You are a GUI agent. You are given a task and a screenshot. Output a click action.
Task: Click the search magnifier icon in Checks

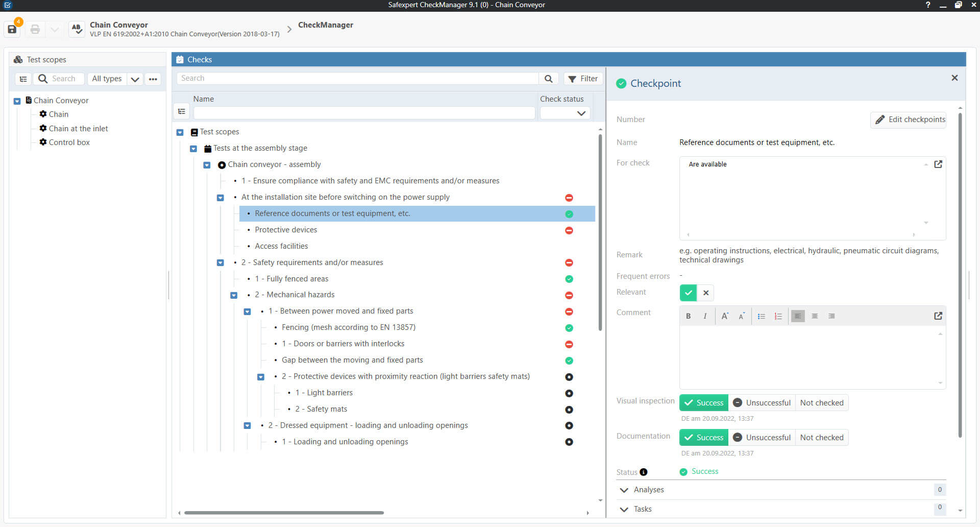point(548,79)
